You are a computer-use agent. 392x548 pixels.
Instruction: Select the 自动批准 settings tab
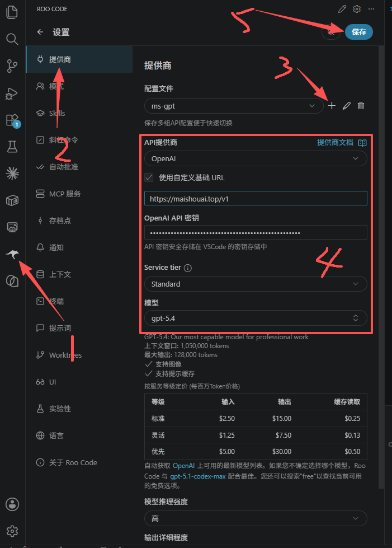(x=79, y=167)
